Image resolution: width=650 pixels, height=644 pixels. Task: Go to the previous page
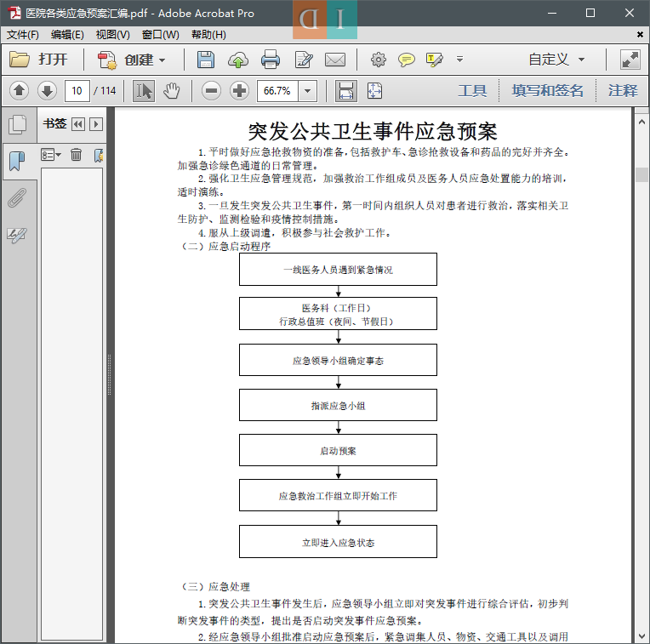click(x=19, y=91)
